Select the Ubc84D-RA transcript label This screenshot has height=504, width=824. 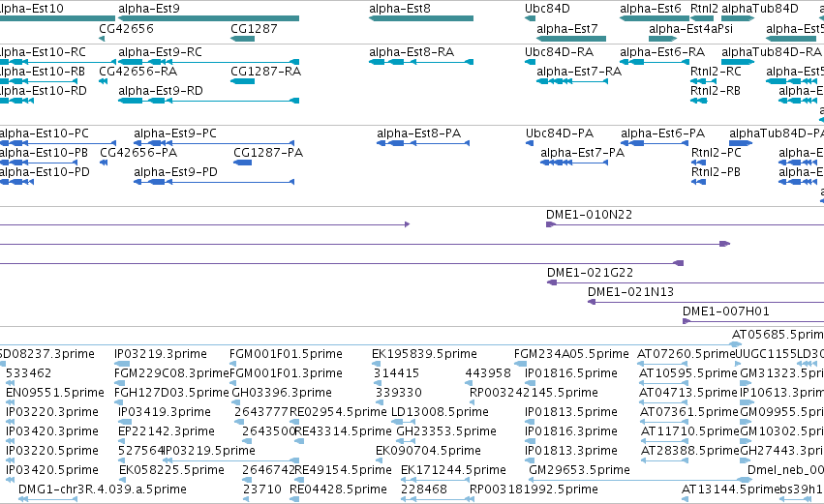(x=559, y=52)
